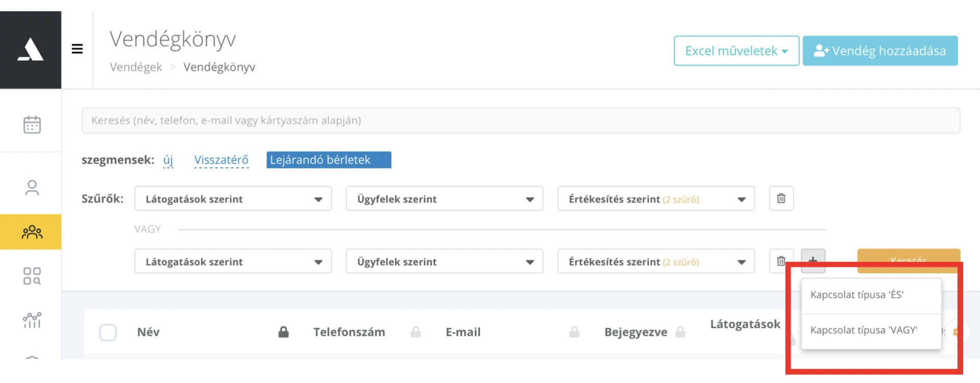
Task: Sort by Név column header
Action: [149, 332]
